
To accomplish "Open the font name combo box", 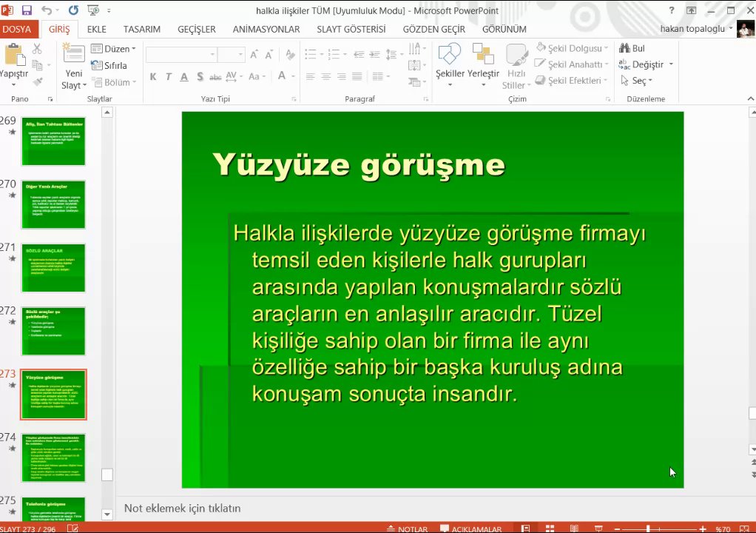I will [181, 55].
